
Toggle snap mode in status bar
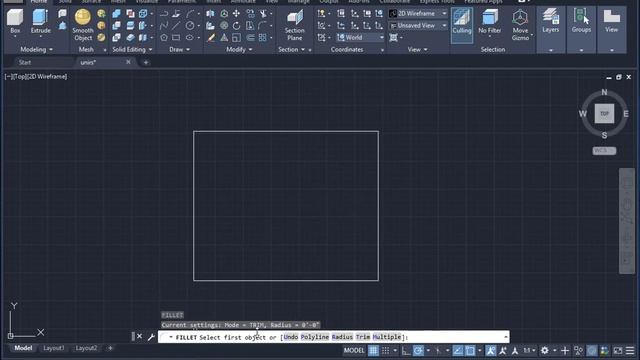[x=385, y=350]
